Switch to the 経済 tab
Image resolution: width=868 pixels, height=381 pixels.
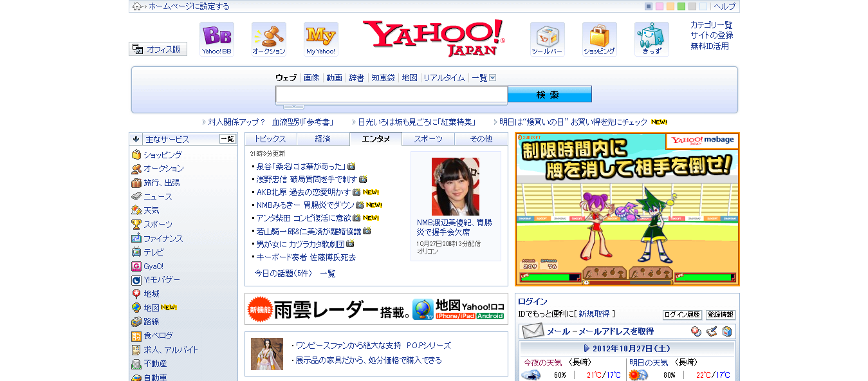(323, 139)
